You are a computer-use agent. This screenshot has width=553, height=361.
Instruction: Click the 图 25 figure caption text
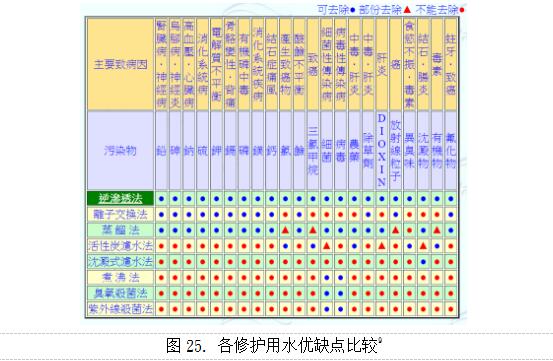[274, 345]
